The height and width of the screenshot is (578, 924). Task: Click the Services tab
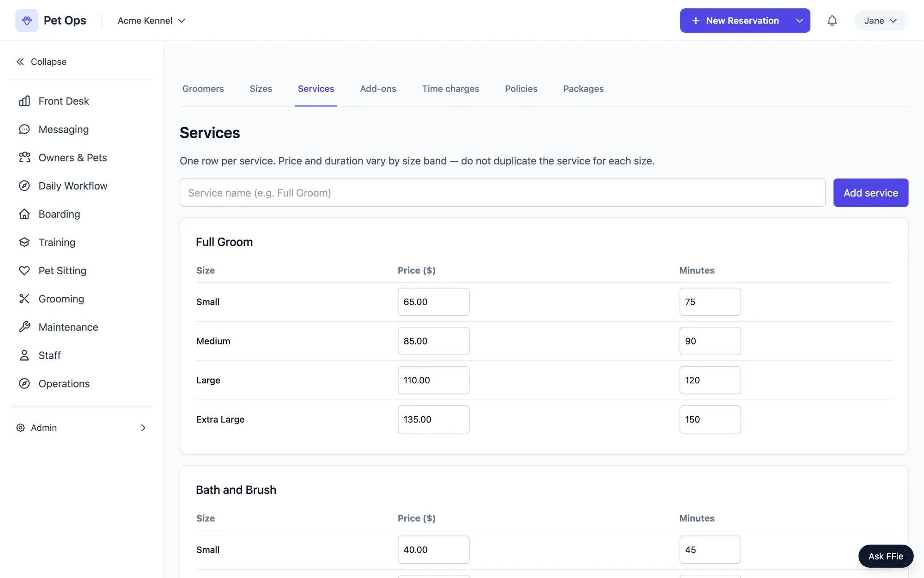click(x=316, y=89)
